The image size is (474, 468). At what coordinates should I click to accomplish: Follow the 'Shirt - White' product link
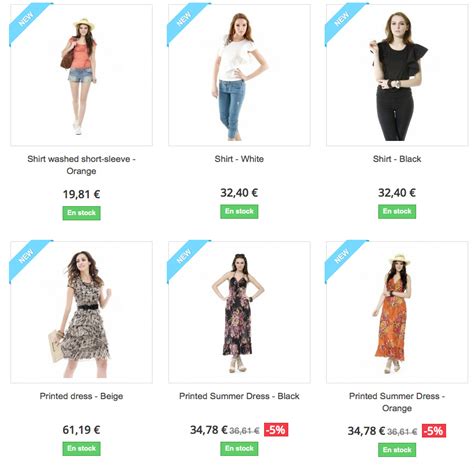[x=239, y=159]
